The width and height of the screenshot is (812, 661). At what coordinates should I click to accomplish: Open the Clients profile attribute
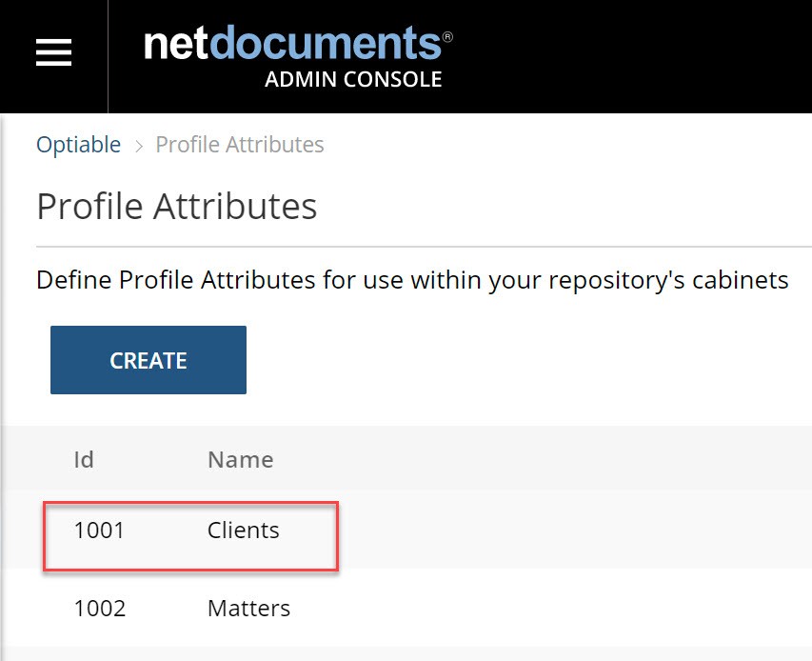point(244,530)
